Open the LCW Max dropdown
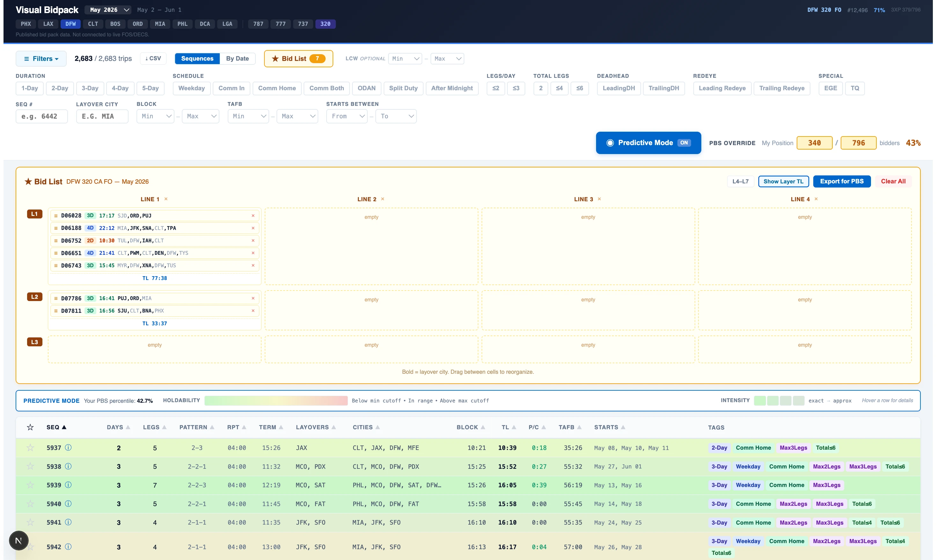 447,59
